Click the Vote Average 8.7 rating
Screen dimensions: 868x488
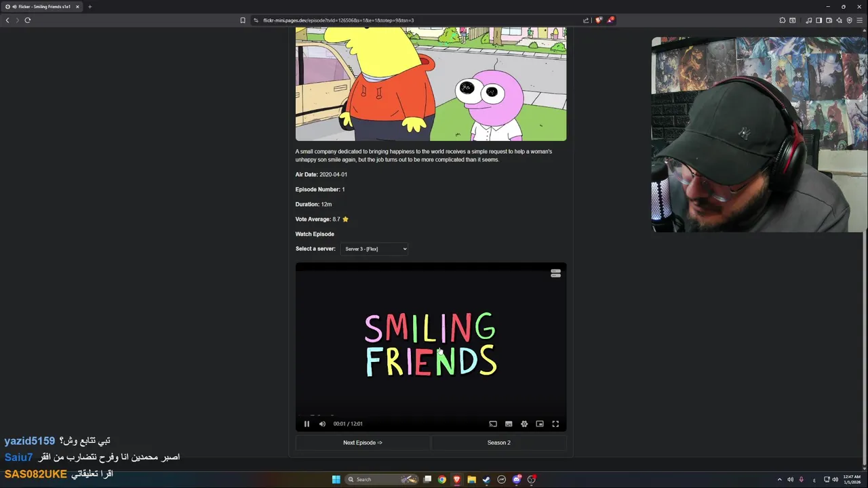322,219
